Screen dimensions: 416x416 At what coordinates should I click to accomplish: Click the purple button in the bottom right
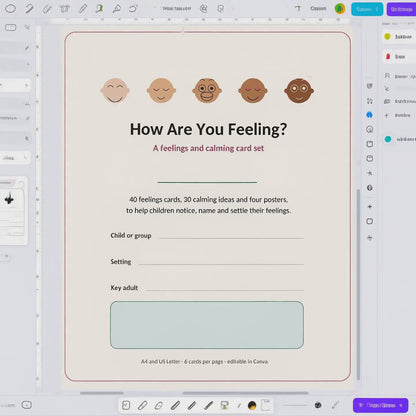pyautogui.click(x=380, y=405)
